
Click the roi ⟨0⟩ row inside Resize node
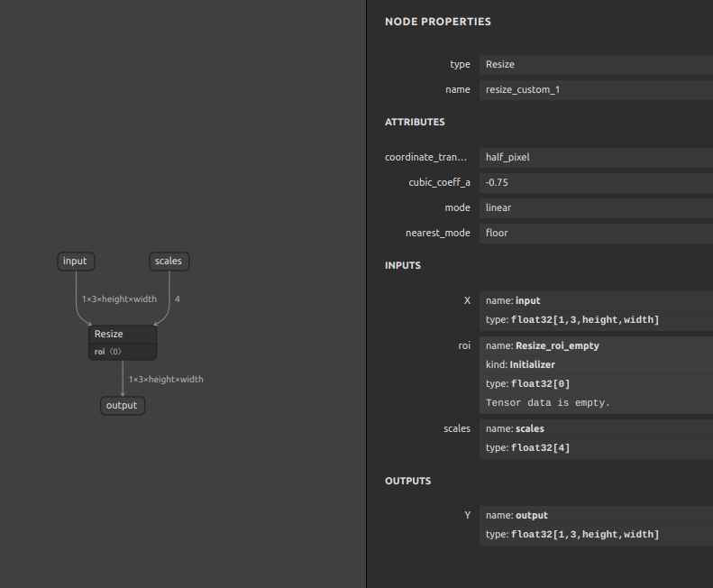pyautogui.click(x=123, y=352)
